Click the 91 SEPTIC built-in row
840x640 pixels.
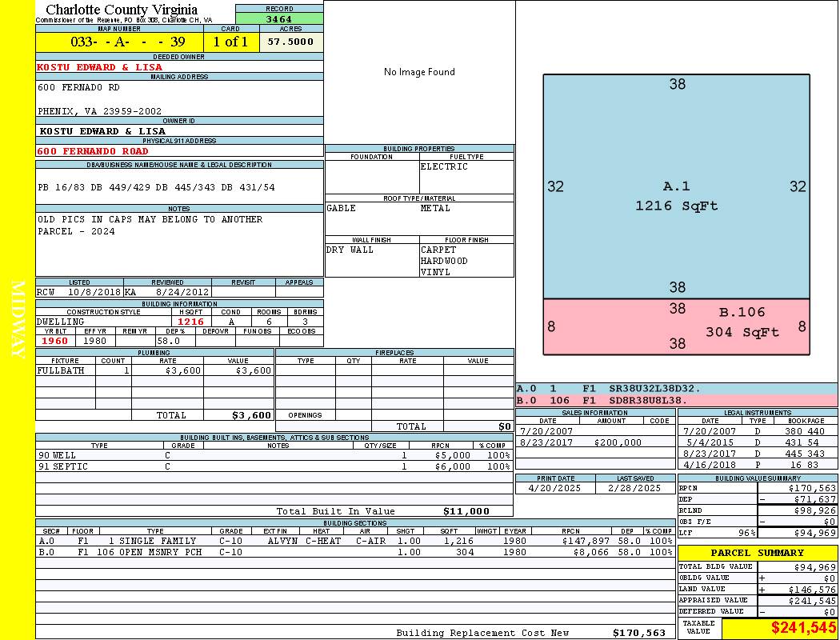point(274,466)
